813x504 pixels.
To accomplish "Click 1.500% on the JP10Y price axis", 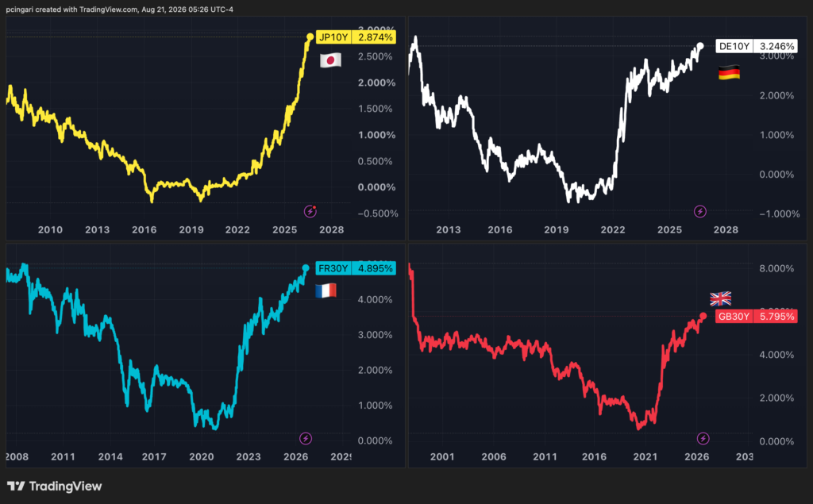I will [376, 109].
